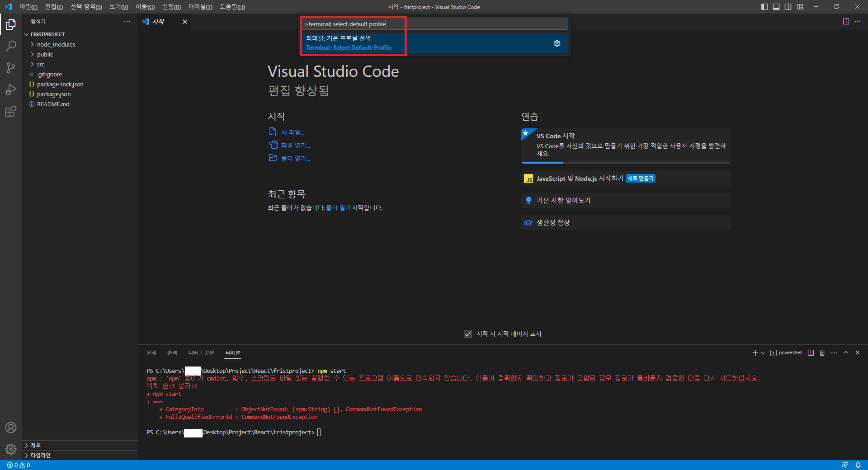Open the .gitignore file
This screenshot has width=868, height=470.
click(80, 74)
